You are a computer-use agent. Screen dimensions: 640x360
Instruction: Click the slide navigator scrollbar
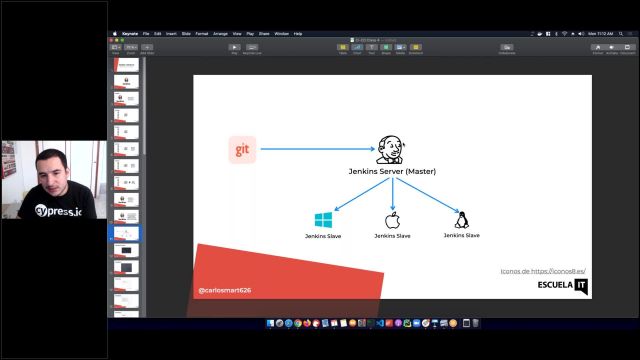point(144,107)
